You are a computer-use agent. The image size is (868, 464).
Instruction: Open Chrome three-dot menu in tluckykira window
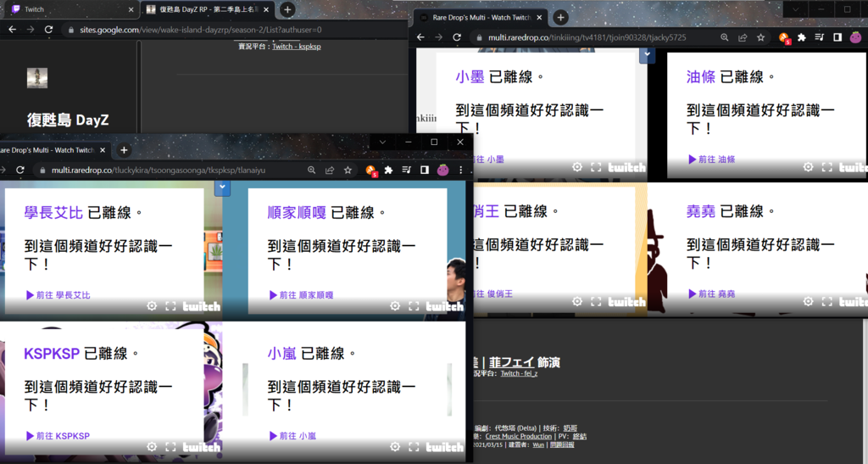point(460,171)
